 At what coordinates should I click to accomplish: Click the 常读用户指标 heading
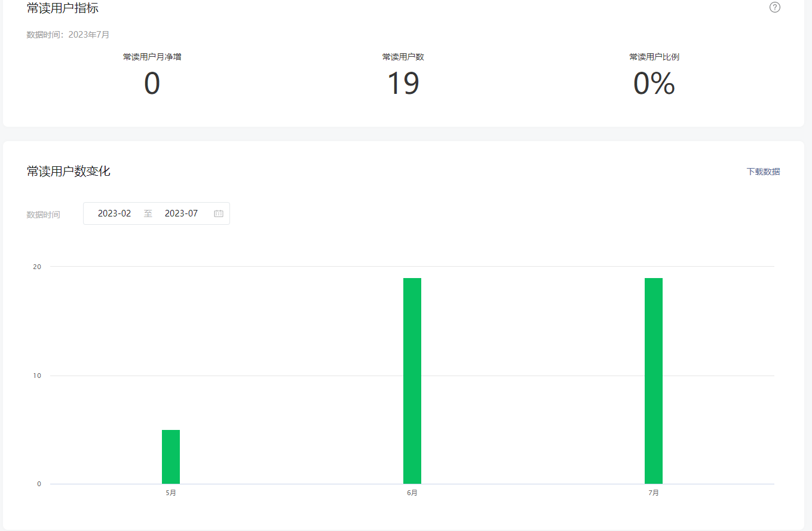point(63,8)
